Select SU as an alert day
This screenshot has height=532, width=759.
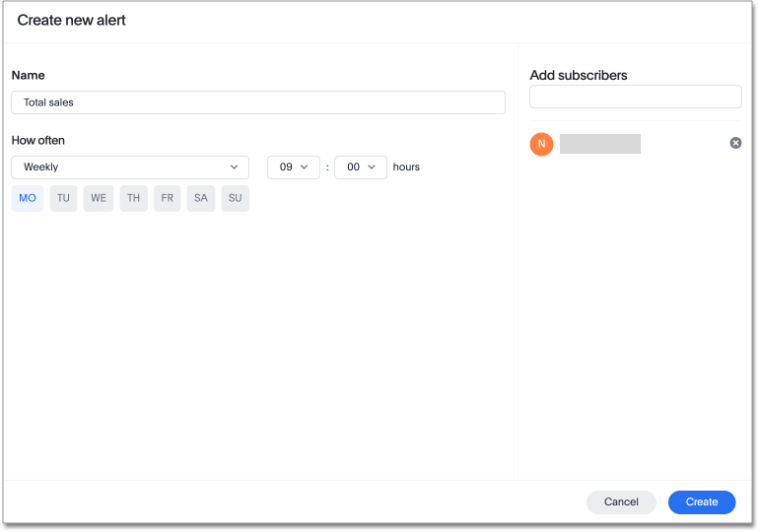(235, 198)
